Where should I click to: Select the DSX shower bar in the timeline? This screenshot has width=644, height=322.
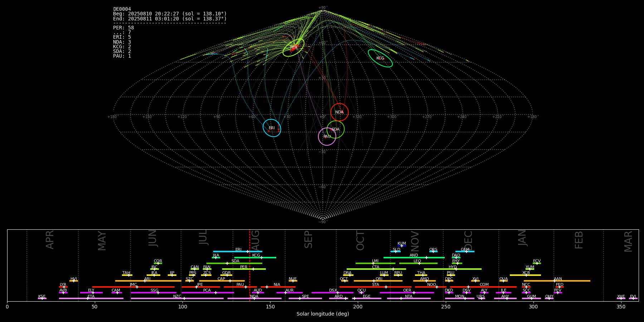(x=332, y=293)
